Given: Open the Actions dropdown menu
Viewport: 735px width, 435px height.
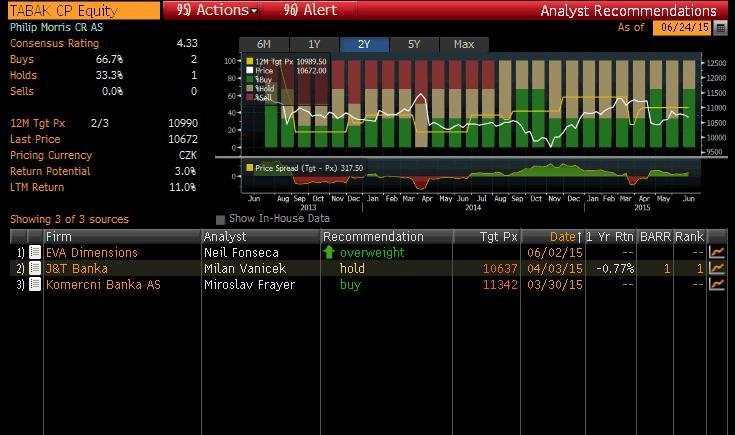Looking at the screenshot, I should coord(217,10).
